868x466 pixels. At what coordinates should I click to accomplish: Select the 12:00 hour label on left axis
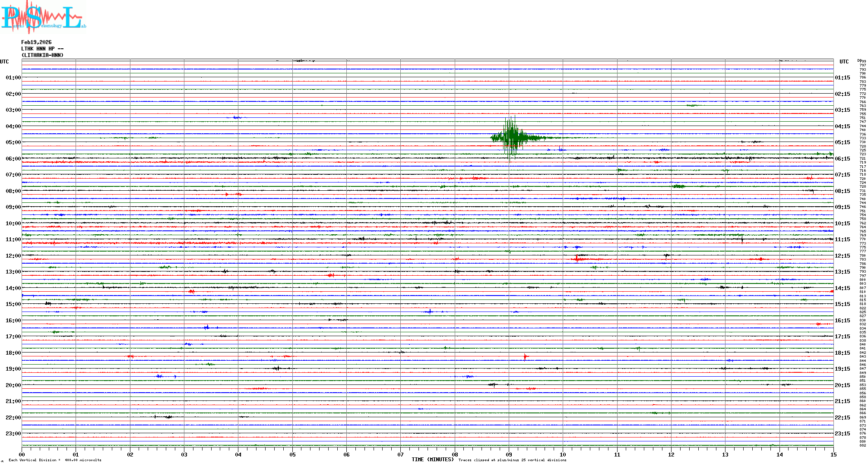point(13,256)
